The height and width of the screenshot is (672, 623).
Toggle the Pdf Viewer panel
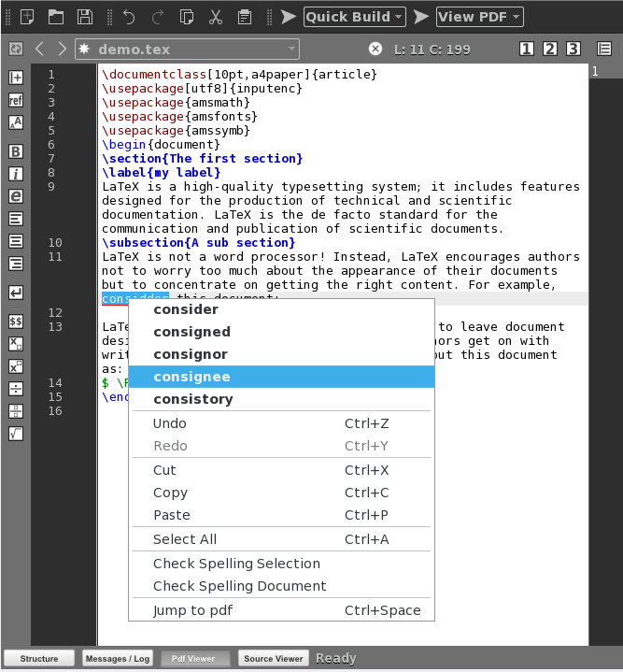point(196,658)
